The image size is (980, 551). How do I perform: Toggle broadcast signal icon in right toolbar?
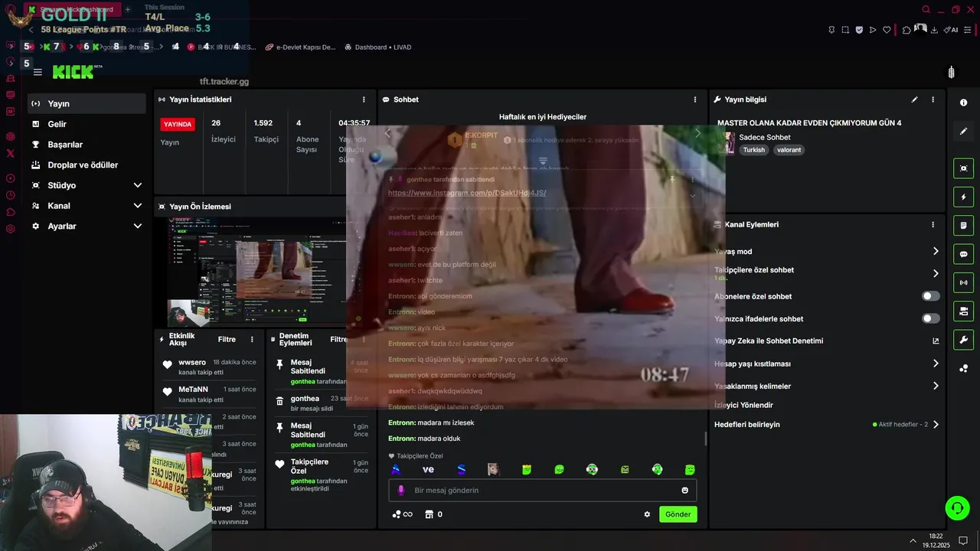point(963,282)
